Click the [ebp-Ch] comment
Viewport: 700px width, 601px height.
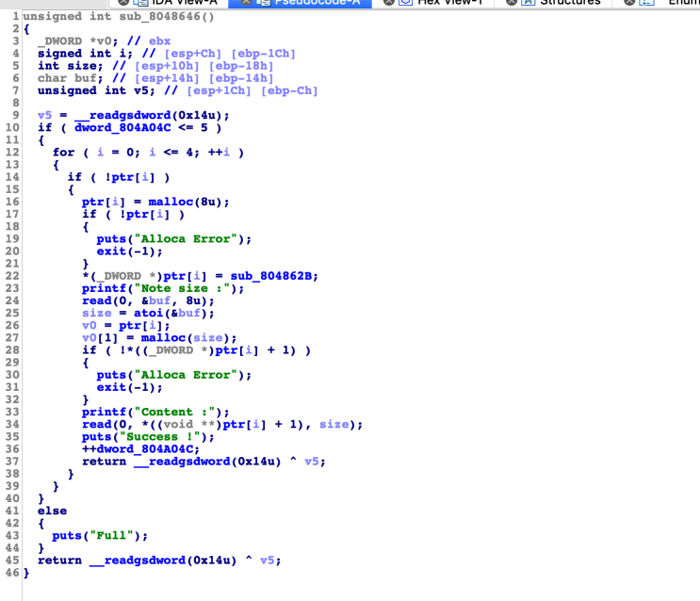(289, 90)
